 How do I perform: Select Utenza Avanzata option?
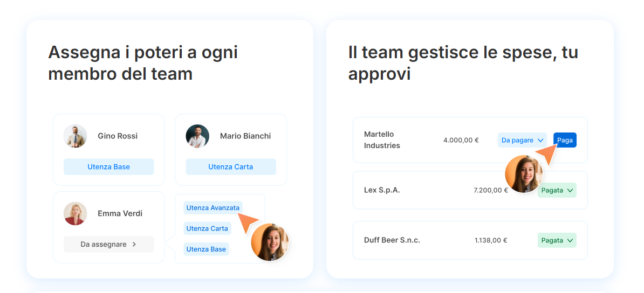click(x=213, y=208)
